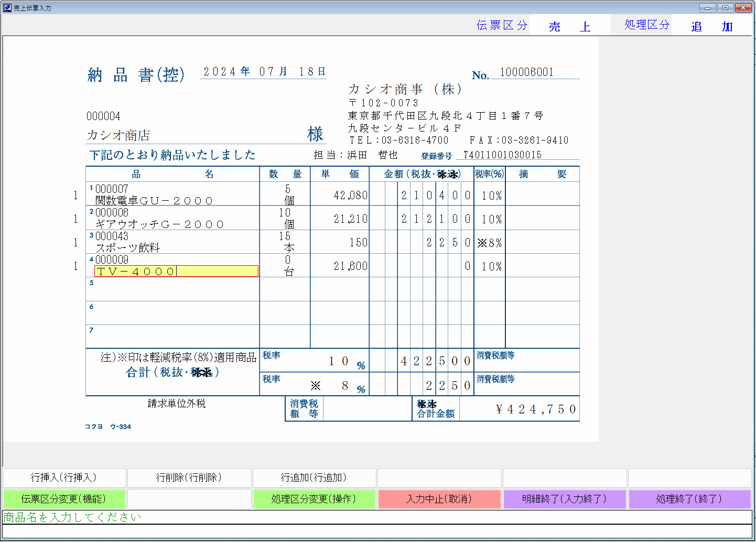This screenshot has width=756, height=542.
Task: Click empty detail row 7
Action: (332, 337)
